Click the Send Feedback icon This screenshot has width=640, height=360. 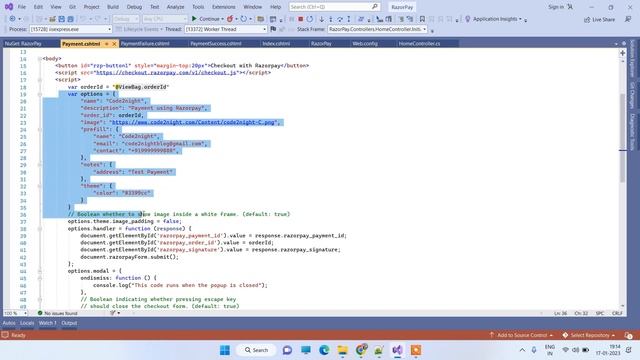click(628, 19)
